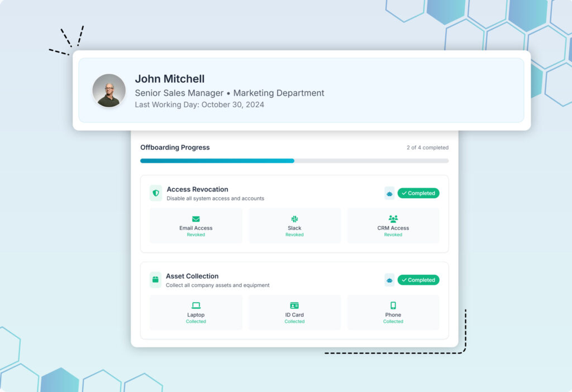This screenshot has height=392, width=572.
Task: Click John Mitchell's profile photo
Action: [109, 90]
